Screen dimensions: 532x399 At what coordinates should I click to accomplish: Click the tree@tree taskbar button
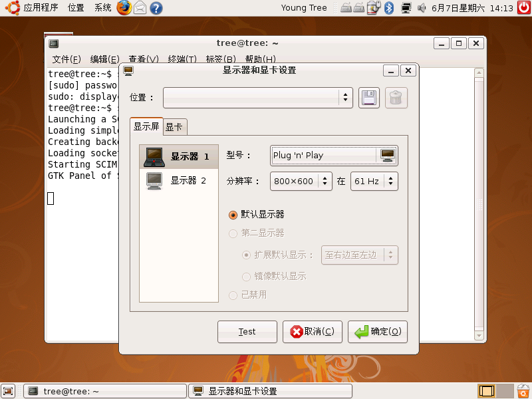point(105,391)
